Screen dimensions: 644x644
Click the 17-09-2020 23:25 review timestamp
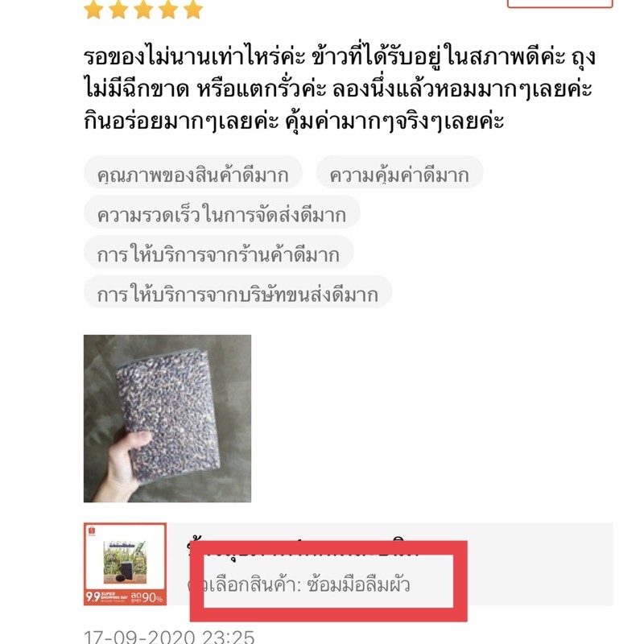pos(169,637)
